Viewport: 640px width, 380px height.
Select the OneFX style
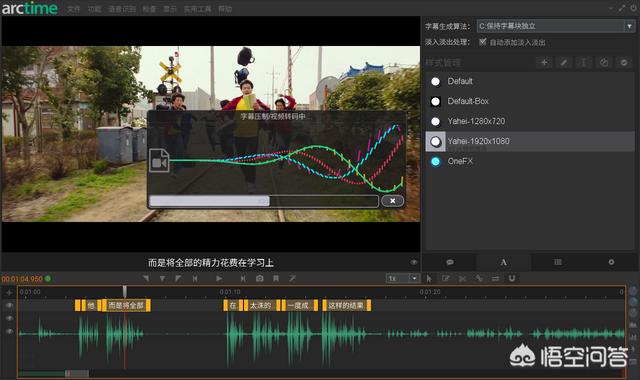530,161
